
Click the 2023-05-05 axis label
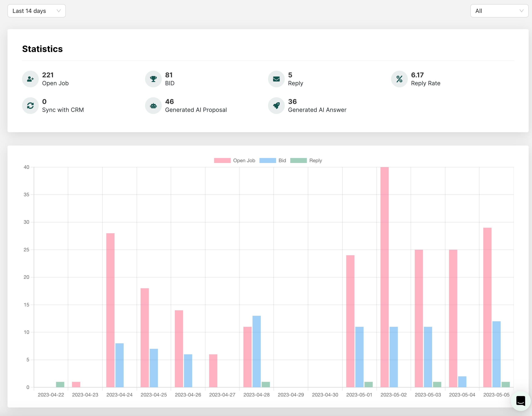496,395
